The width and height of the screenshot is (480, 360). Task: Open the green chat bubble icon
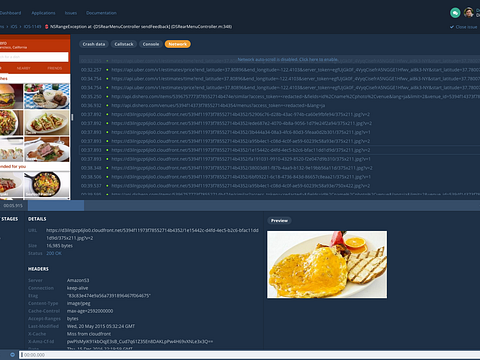[x=455, y=13]
